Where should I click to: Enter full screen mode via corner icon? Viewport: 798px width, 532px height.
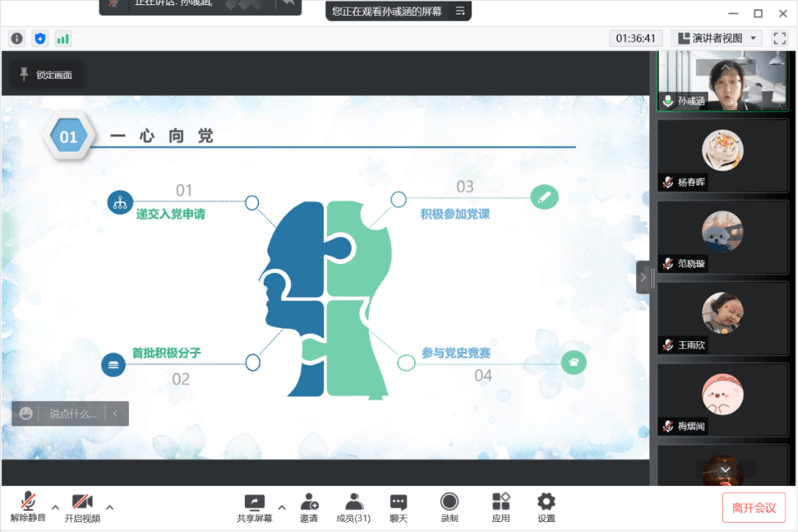[779, 38]
